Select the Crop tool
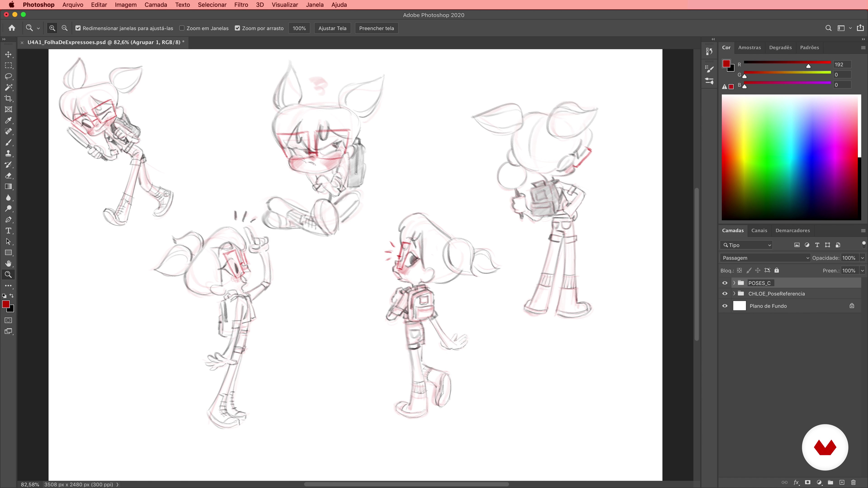This screenshot has width=868, height=488. tap(8, 98)
